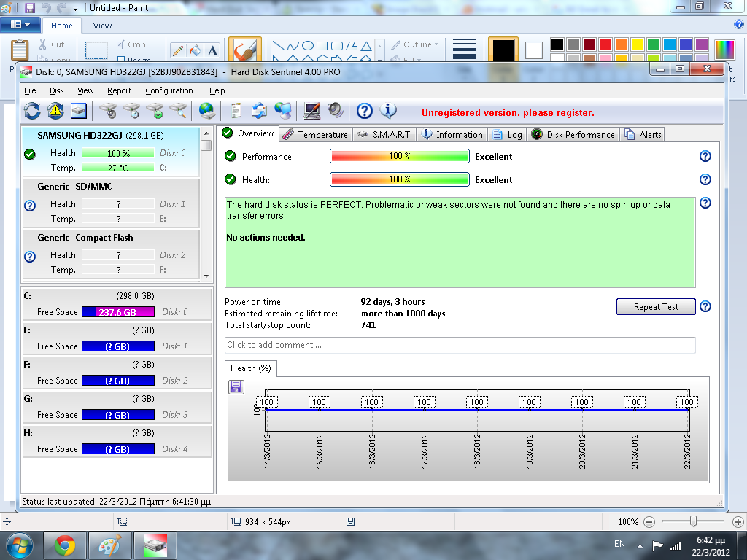This screenshot has width=747, height=560.
Task: Click the help icon beside Health Excellent
Action: point(705,179)
